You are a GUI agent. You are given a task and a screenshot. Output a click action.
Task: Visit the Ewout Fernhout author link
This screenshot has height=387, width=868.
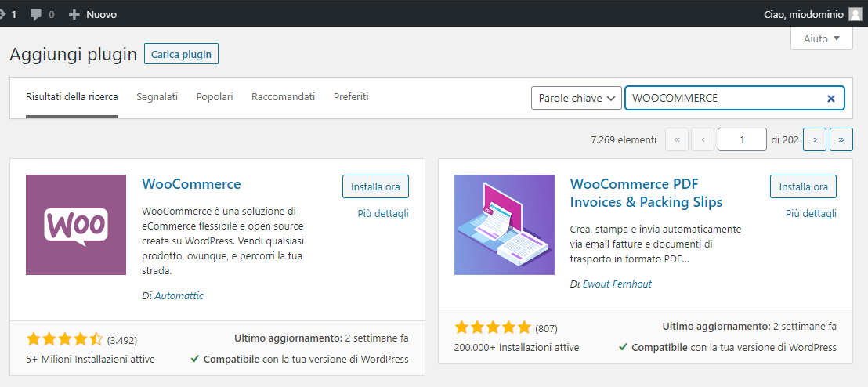tap(617, 284)
